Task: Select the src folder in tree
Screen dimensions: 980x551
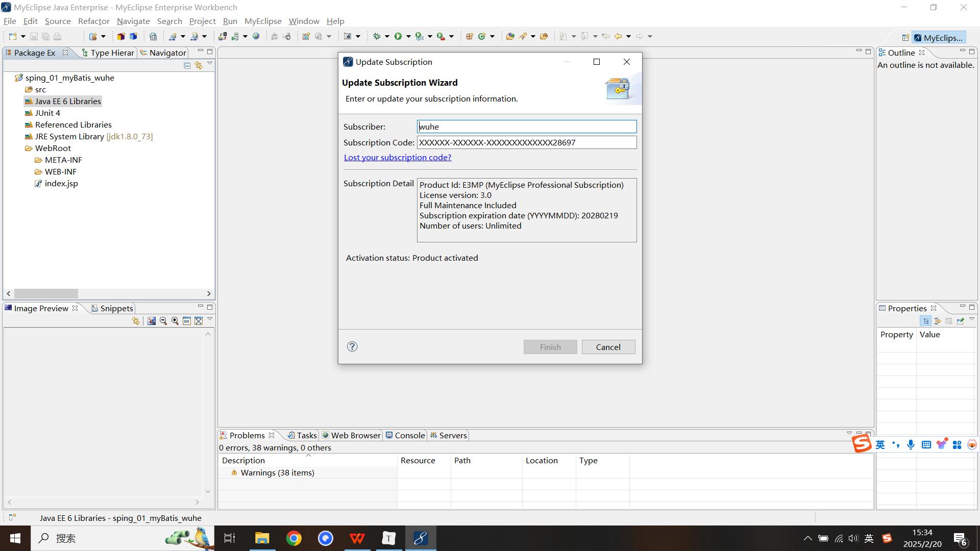Action: [x=35, y=90]
